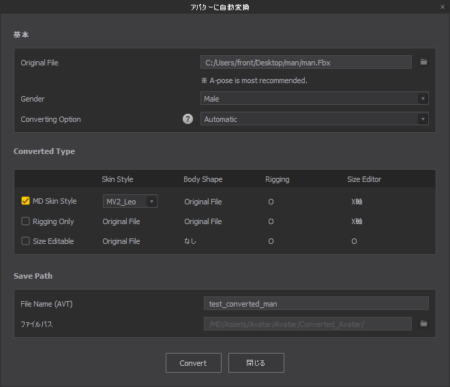
Task: Click the Size Editor X cell in Rigging Only row
Action: coord(357,221)
